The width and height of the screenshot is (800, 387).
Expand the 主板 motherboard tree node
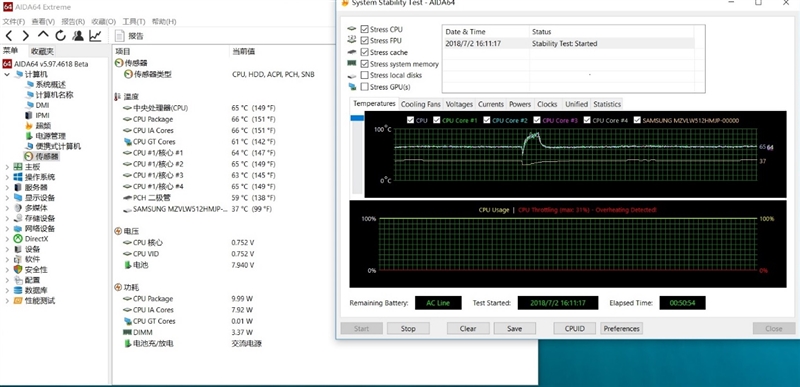7,167
